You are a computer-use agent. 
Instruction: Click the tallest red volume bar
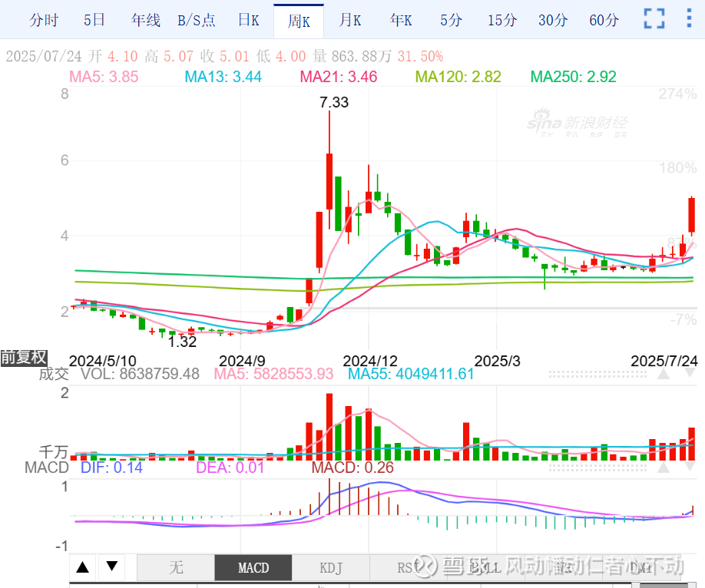pos(329,427)
